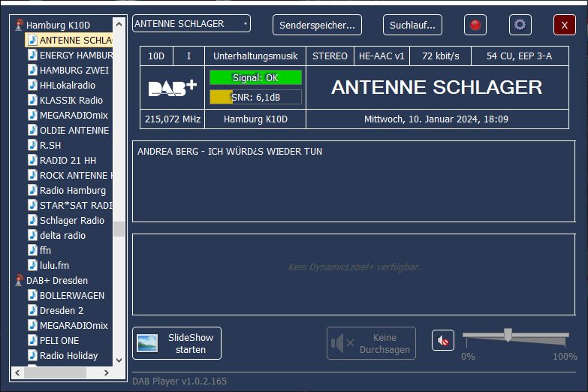
Task: Select OLDIE ANTENNE from the station list
Action: [x=74, y=130]
